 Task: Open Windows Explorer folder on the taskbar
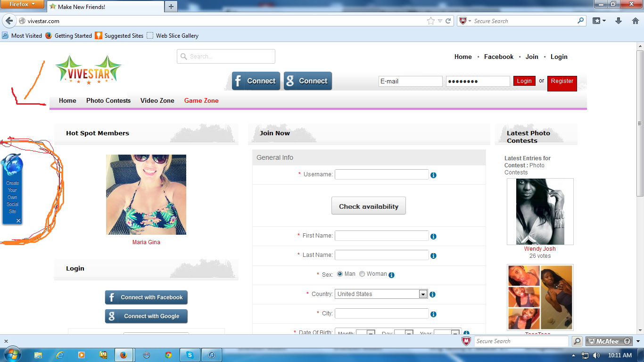click(38, 355)
